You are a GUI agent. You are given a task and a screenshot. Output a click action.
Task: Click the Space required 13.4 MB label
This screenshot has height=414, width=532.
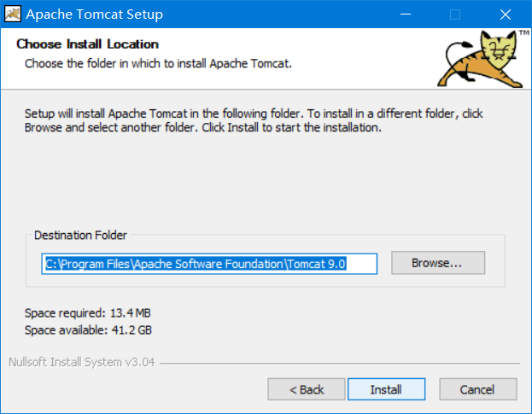pos(88,313)
